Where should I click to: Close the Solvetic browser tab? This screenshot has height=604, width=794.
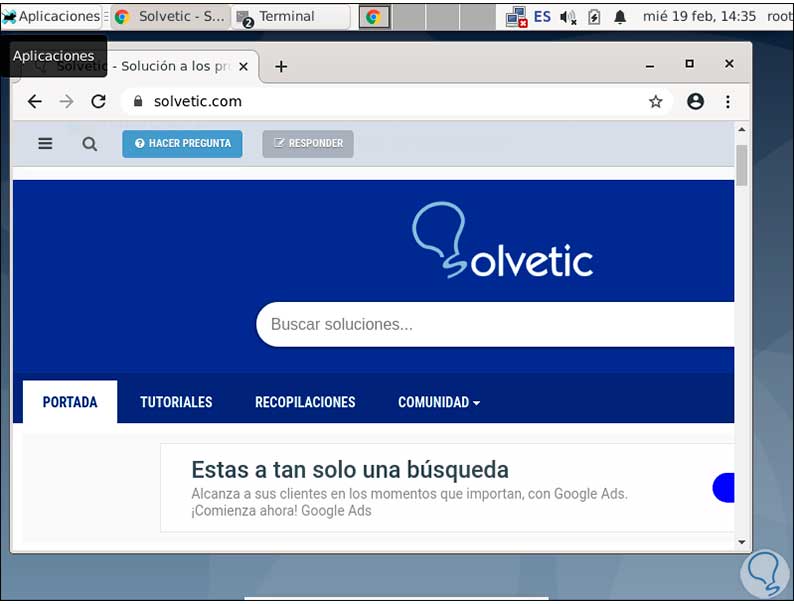[243, 66]
